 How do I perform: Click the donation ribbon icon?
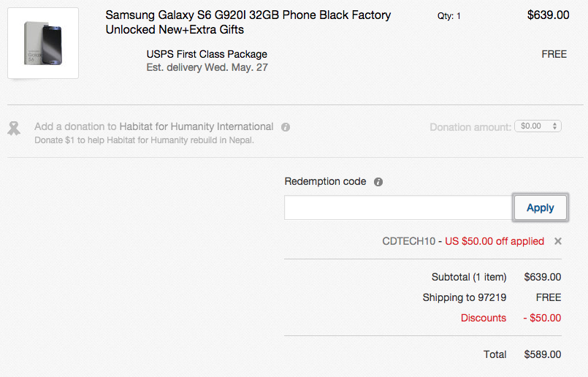[14, 128]
